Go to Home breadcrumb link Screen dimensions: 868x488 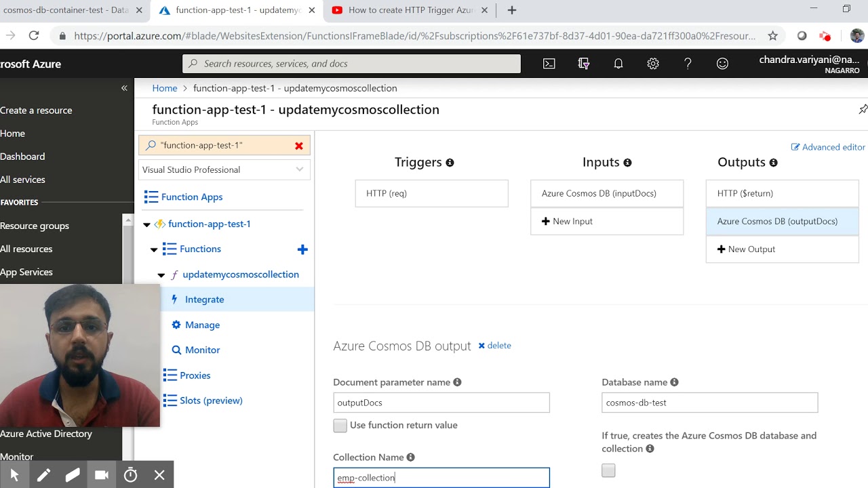pyautogui.click(x=165, y=88)
